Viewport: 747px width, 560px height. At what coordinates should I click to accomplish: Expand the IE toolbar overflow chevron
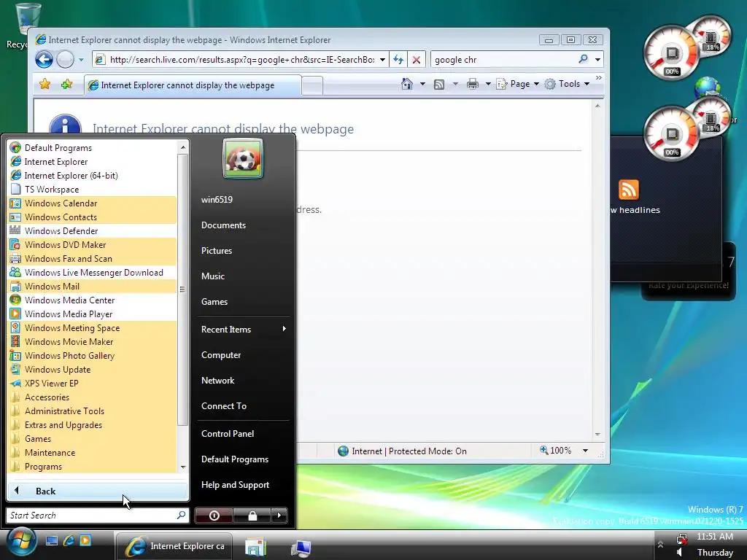tap(598, 77)
